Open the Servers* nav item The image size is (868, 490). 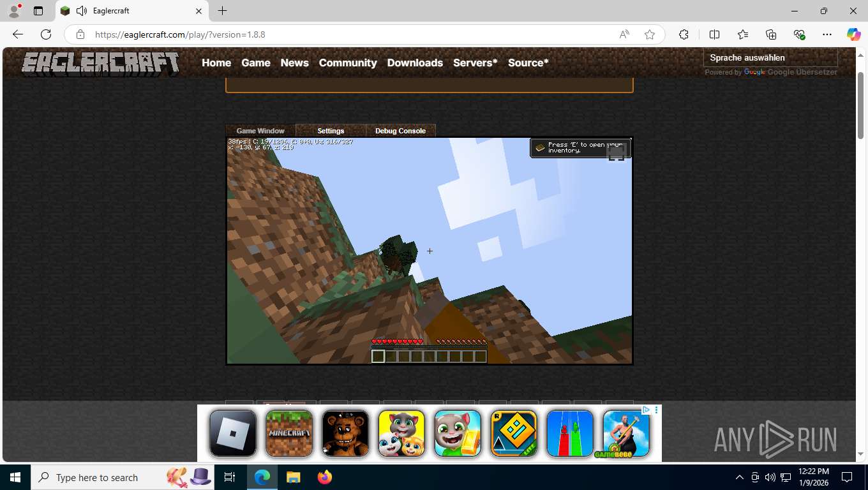pyautogui.click(x=475, y=63)
